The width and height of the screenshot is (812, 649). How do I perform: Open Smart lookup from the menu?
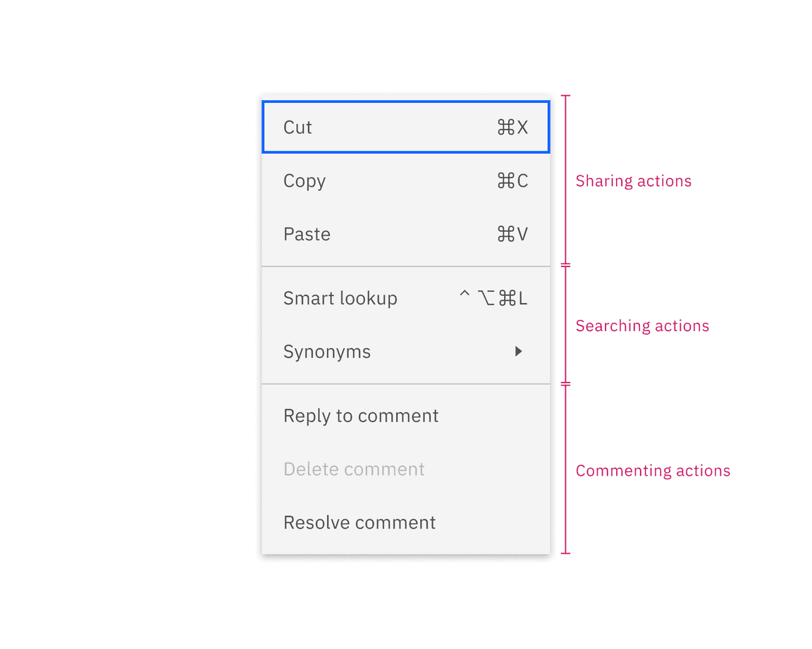[x=340, y=299]
